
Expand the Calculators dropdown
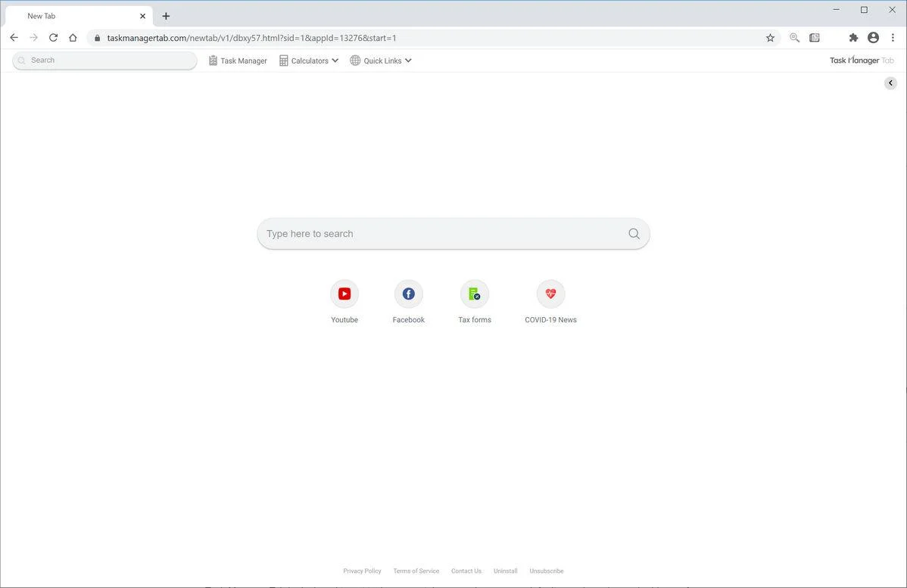tap(309, 61)
